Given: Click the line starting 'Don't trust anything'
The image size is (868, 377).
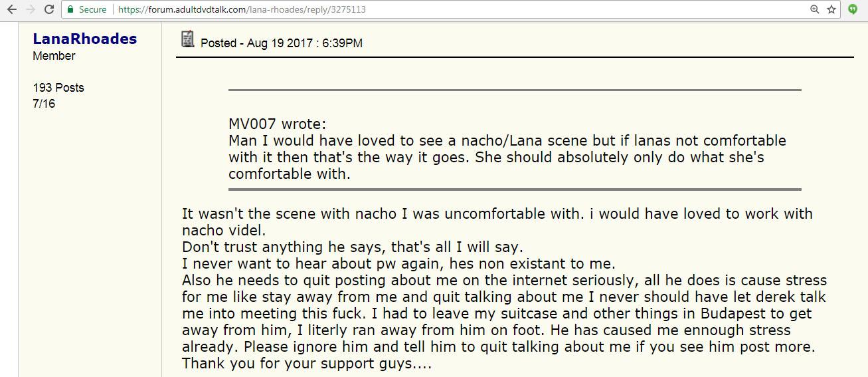Looking at the screenshot, I should point(353,247).
